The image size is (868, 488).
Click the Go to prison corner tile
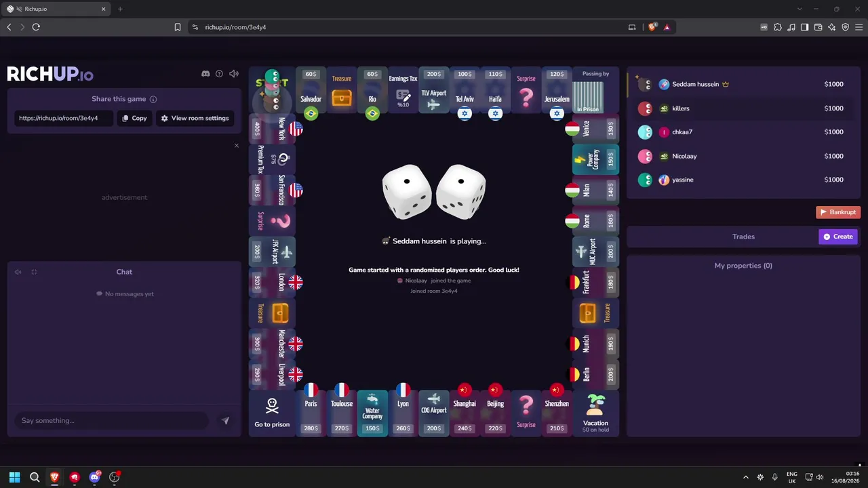pos(272,413)
